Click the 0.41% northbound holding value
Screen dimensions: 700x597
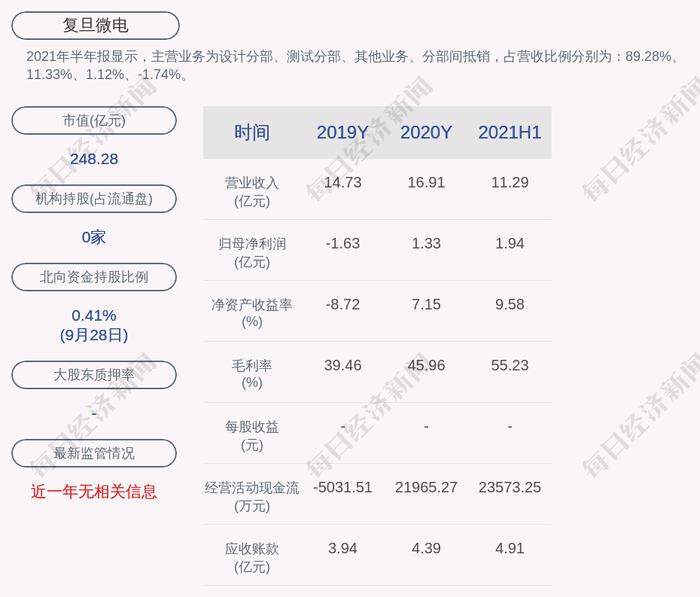94,315
